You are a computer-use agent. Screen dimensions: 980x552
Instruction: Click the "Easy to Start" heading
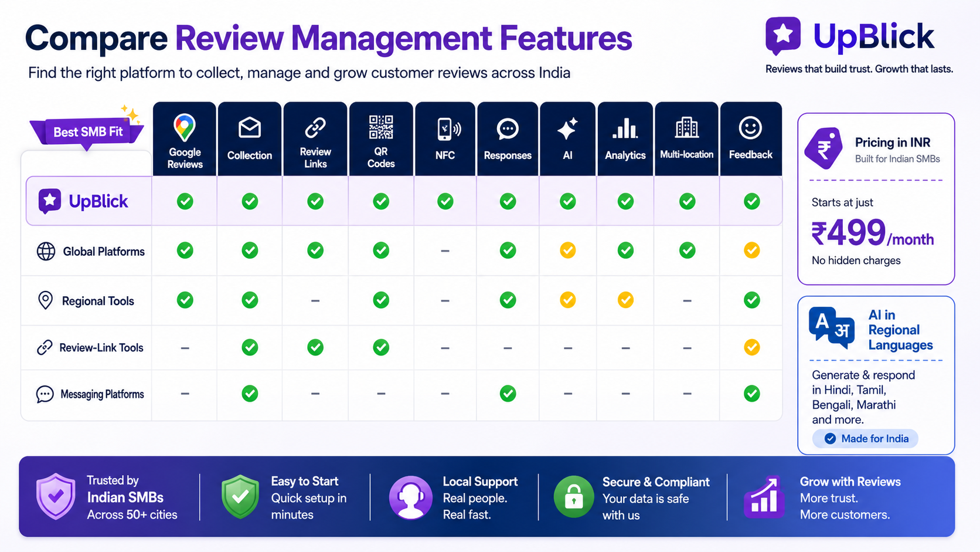click(x=305, y=482)
